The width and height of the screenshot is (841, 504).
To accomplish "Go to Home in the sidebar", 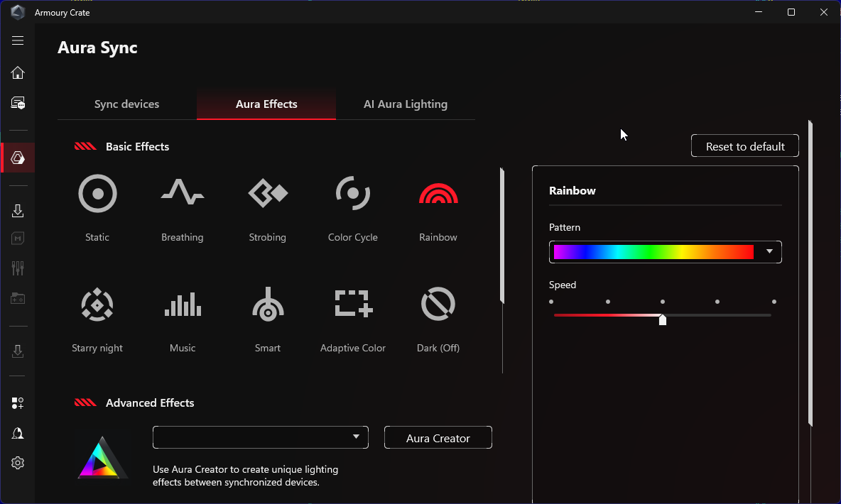I will tap(18, 72).
